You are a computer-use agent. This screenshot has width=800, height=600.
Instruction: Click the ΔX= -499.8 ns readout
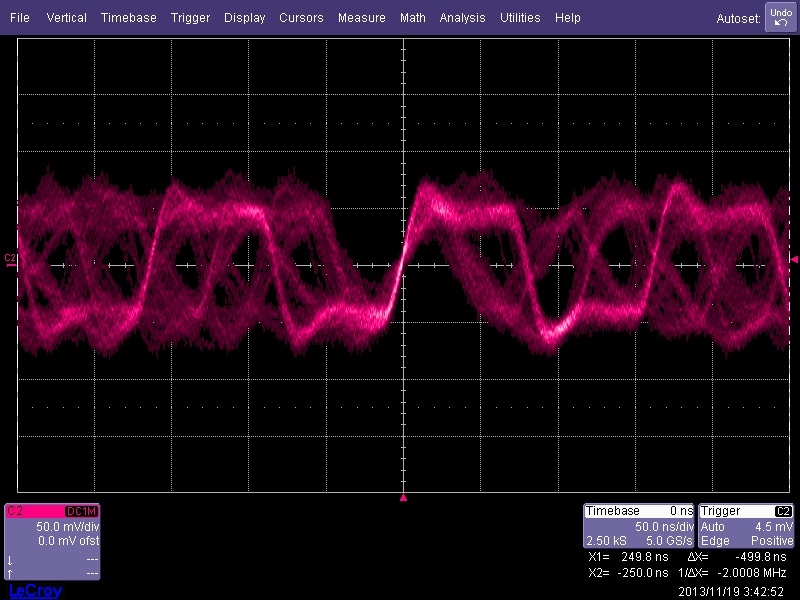pos(737,557)
